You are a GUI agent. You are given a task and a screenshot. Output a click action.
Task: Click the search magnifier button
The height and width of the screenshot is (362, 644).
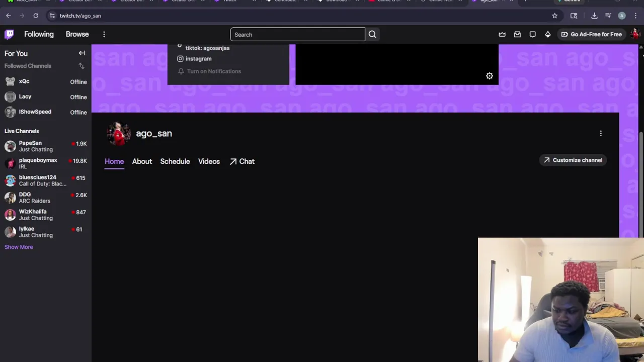coord(372,34)
